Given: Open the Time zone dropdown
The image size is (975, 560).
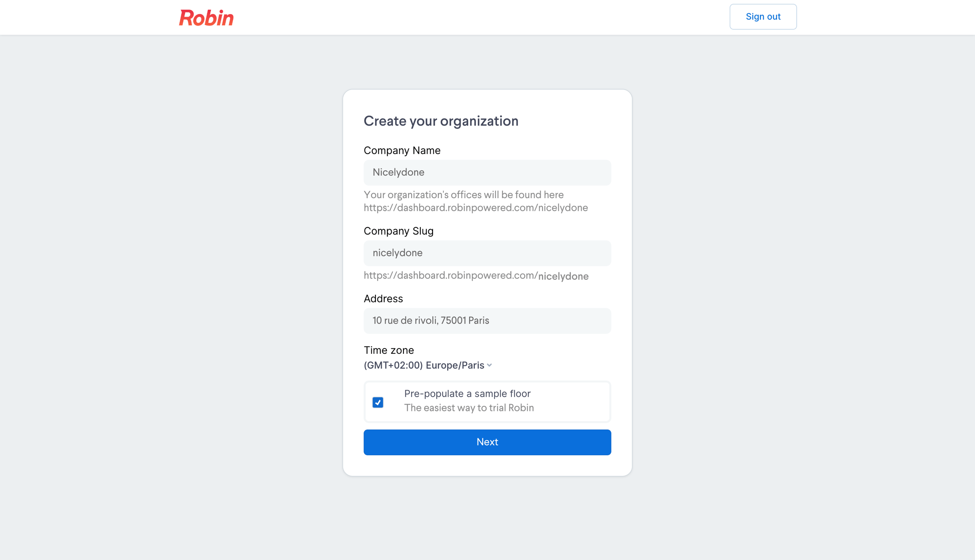Looking at the screenshot, I should click(x=428, y=365).
